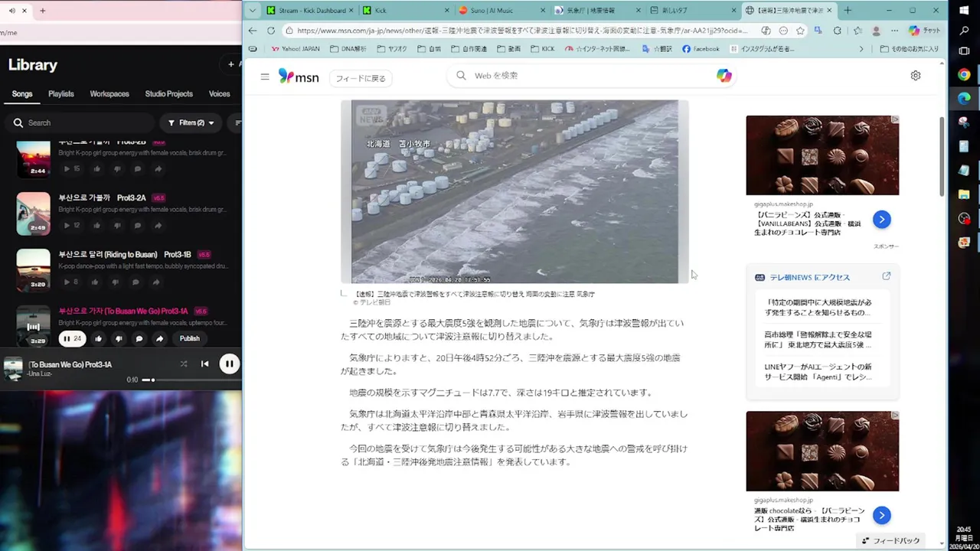Open the Yahoo! JAPAN bookmark

point(295,49)
